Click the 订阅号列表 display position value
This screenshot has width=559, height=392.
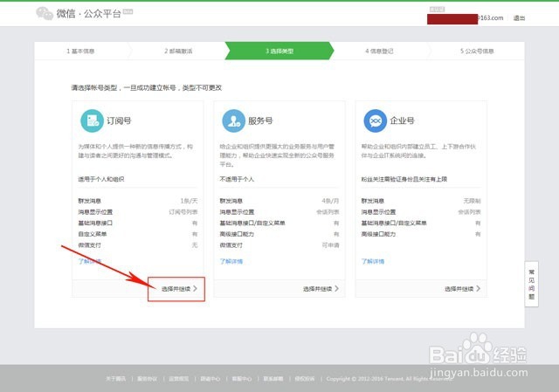183,212
